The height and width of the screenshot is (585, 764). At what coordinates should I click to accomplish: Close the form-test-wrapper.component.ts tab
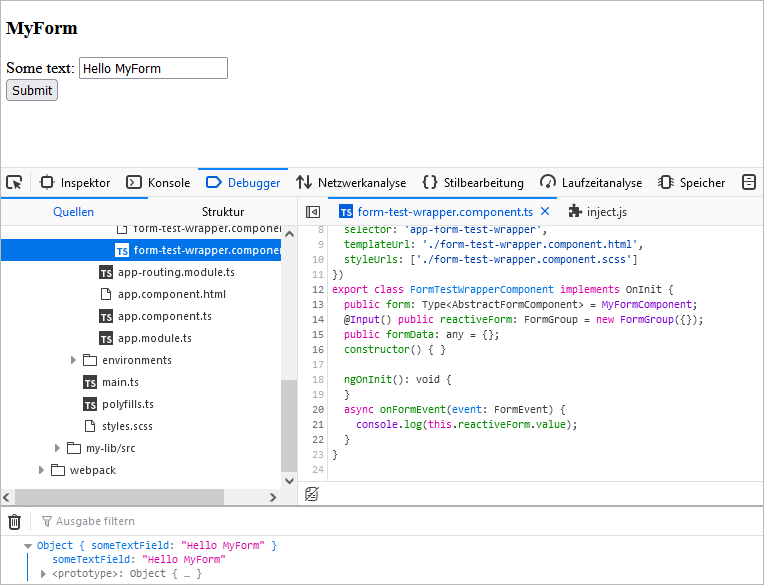click(x=545, y=212)
